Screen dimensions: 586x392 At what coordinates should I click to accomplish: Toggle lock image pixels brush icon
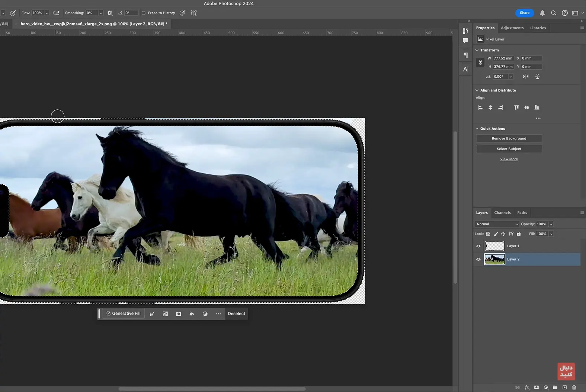(x=496, y=234)
